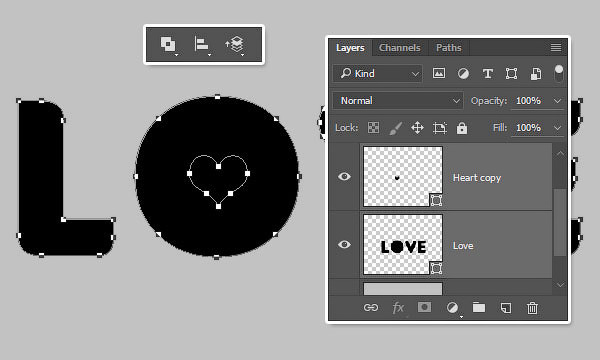Filter for type layers icon
The image size is (600, 360).
(487, 73)
